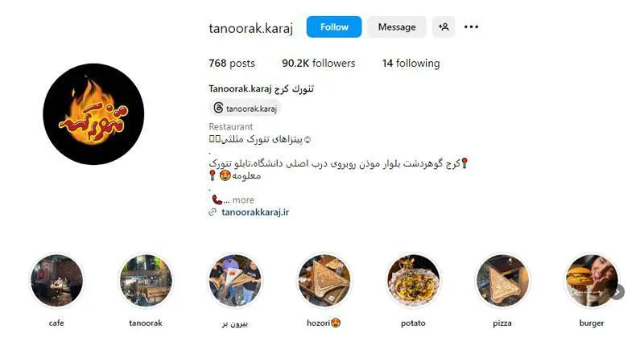The height and width of the screenshot is (362, 644).
Task: Open the pizza story highlight
Action: point(502,280)
